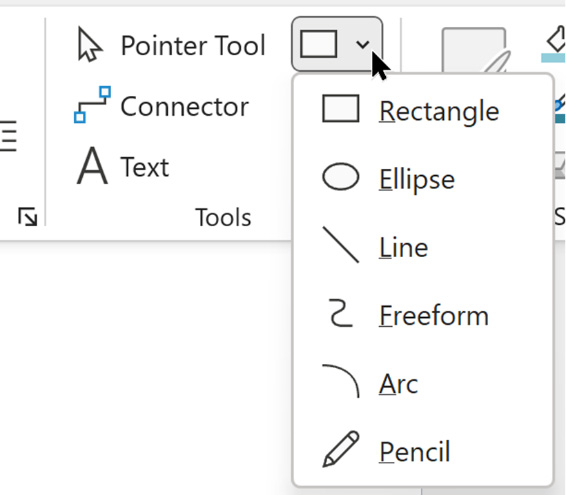
Task: Open the shape styles gallery thumbnail
Action: tap(474, 51)
